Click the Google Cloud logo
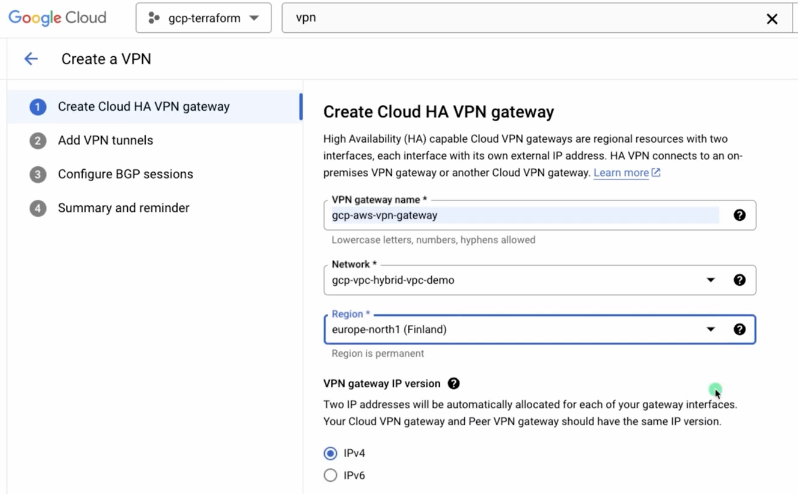This screenshot has height=494, width=798. click(58, 18)
